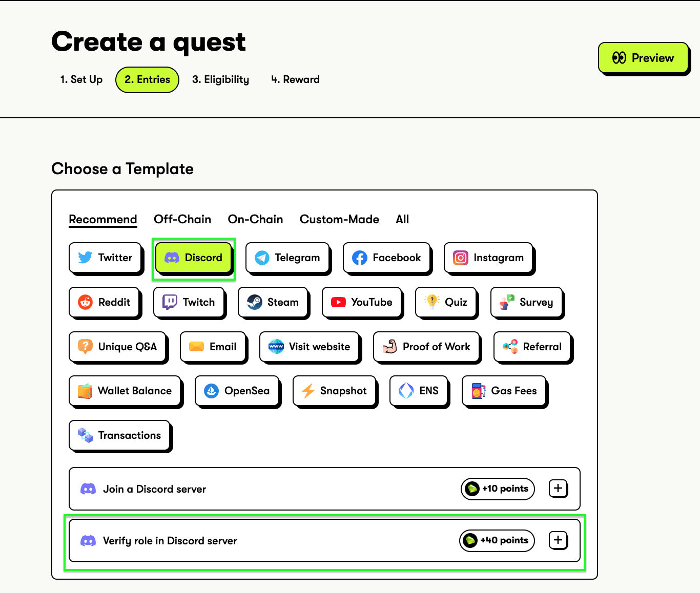Select the Snapshot template

335,391
